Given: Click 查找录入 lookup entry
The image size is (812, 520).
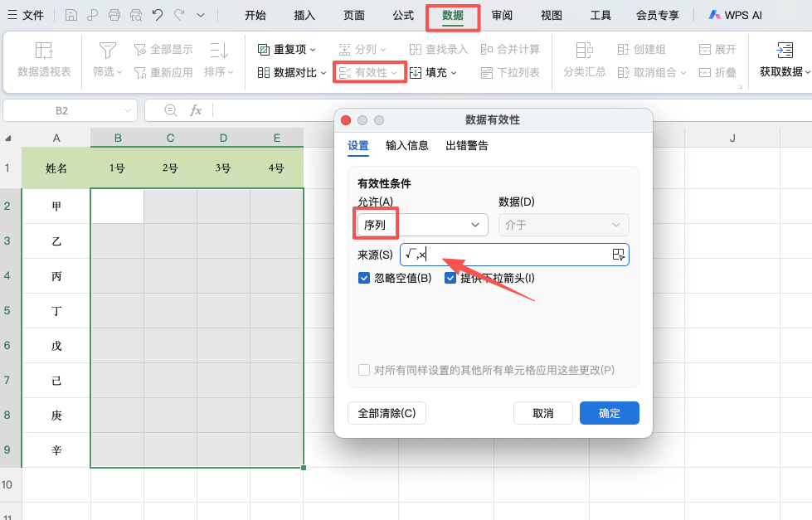Looking at the screenshot, I should tap(439, 49).
